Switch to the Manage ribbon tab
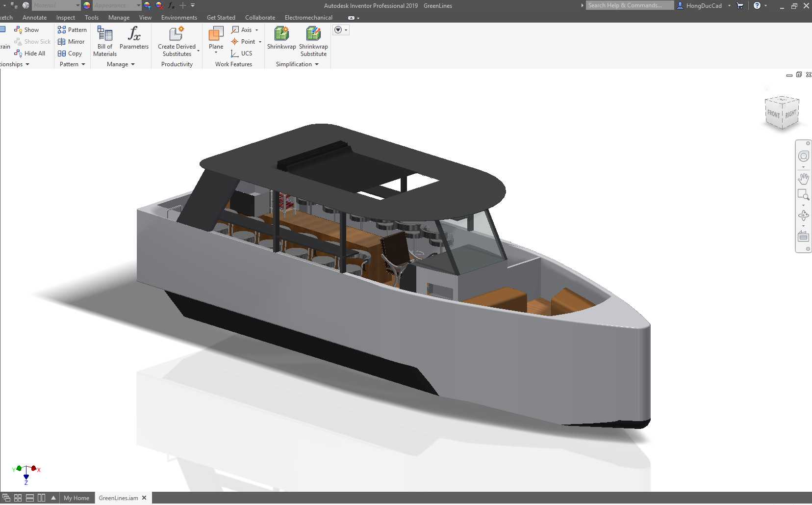Viewport: 812px width, 505px height. [x=119, y=18]
